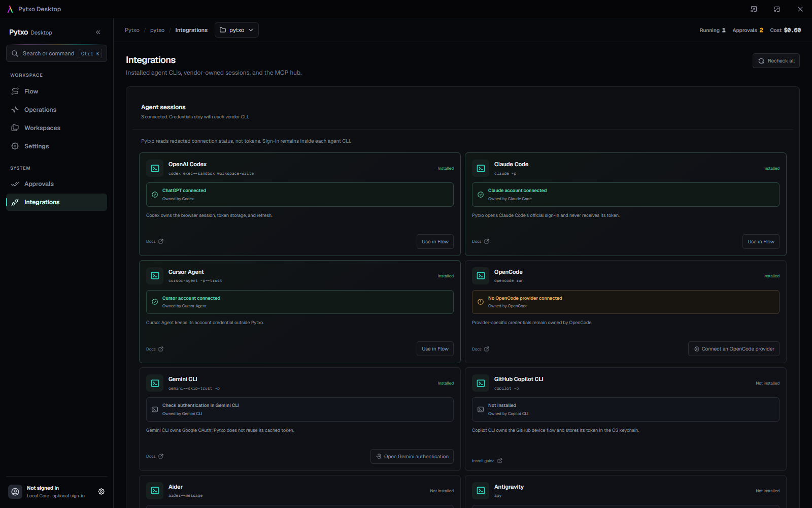Open Settings in the sidebar
This screenshot has width=812, height=508.
tap(56, 146)
